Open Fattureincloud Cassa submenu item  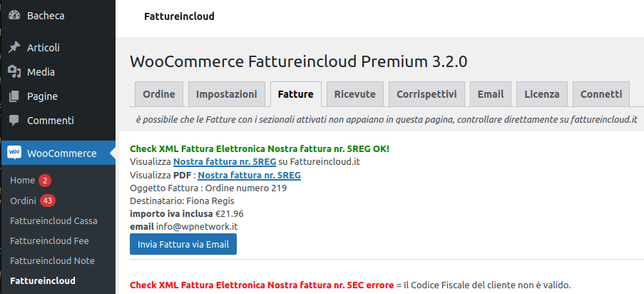tap(53, 220)
